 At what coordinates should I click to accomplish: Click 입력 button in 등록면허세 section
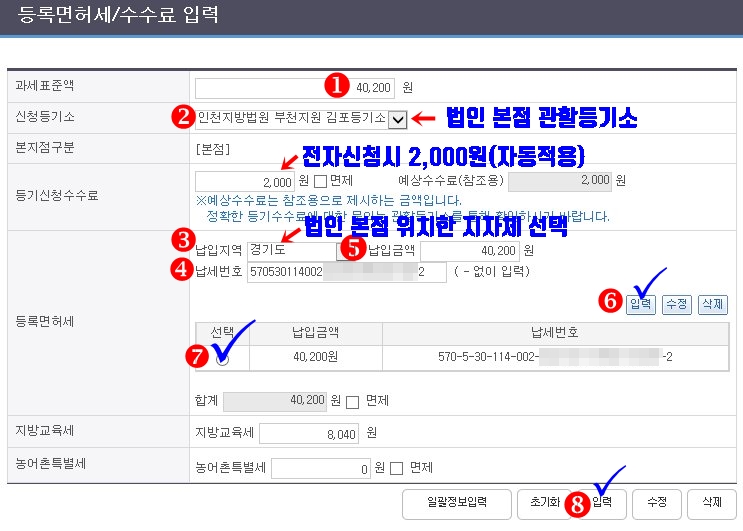pyautogui.click(x=641, y=304)
